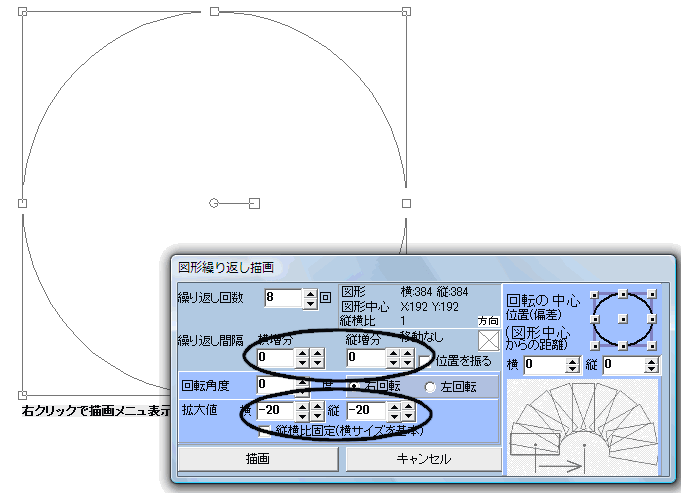The image size is (681, 493).
Task: Click the circle center point marker on canvas
Action: pyautogui.click(x=214, y=203)
